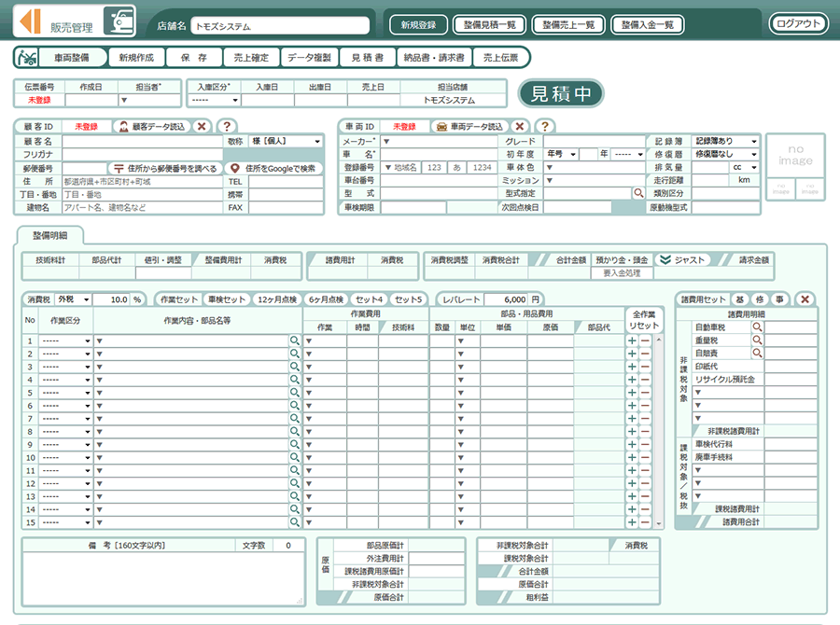This screenshot has width=840, height=625.
Task: Clear customer data with the red X
Action: 202,126
